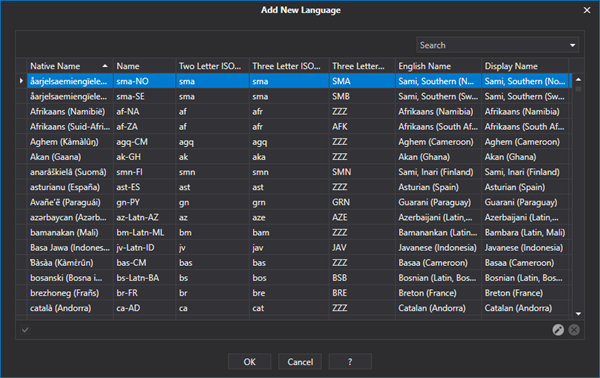Click the clear filter X icon
Screen dimensions: 600x378
click(574, 330)
